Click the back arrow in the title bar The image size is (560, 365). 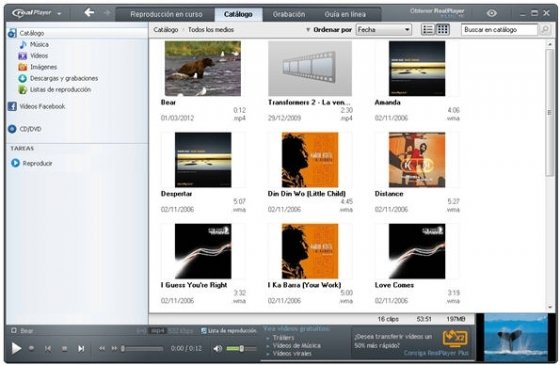89,13
